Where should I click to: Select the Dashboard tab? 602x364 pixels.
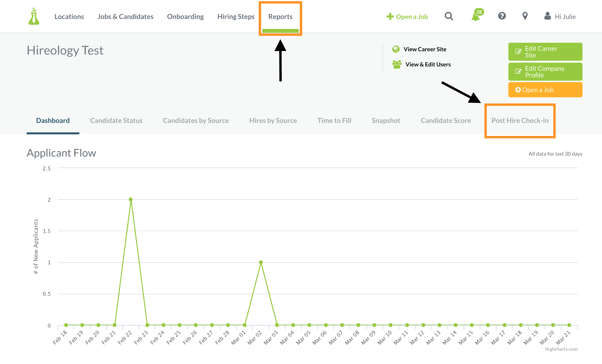(53, 120)
